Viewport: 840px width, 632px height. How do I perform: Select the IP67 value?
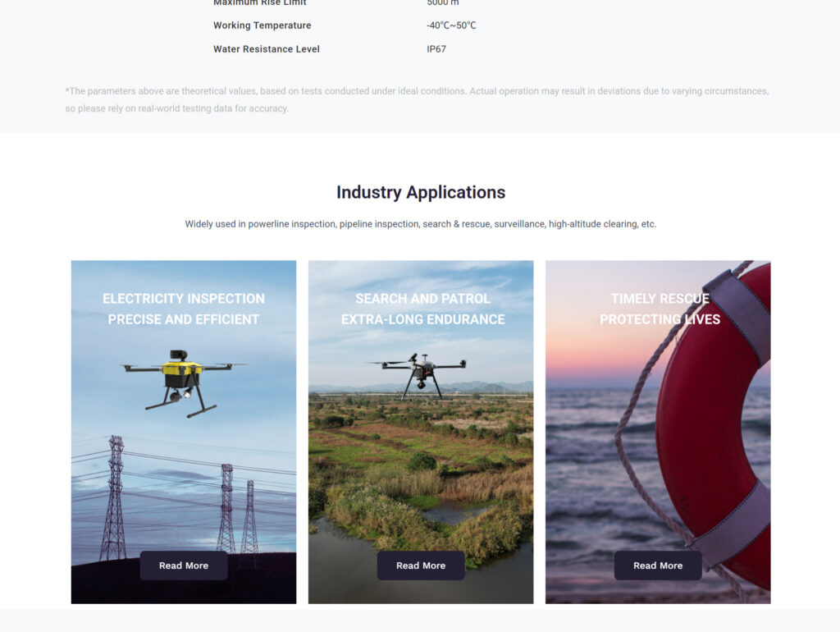pyautogui.click(x=436, y=49)
